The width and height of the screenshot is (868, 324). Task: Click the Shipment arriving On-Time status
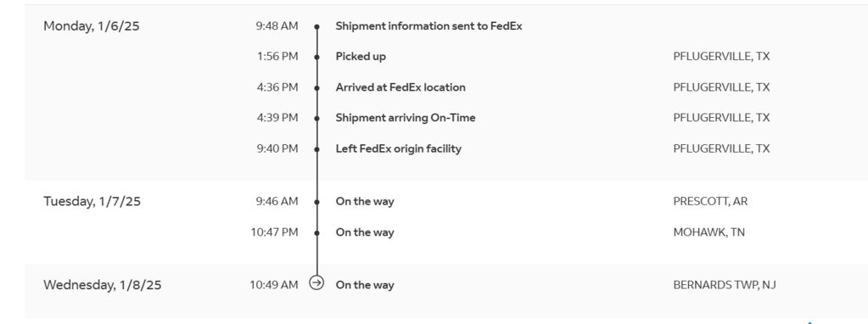[406, 118]
